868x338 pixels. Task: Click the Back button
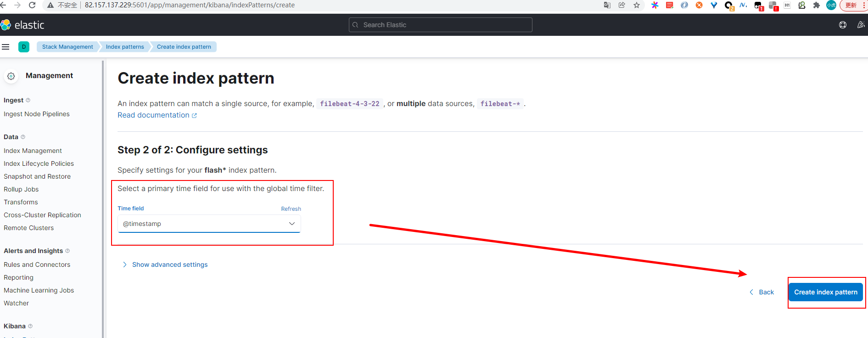(x=762, y=292)
